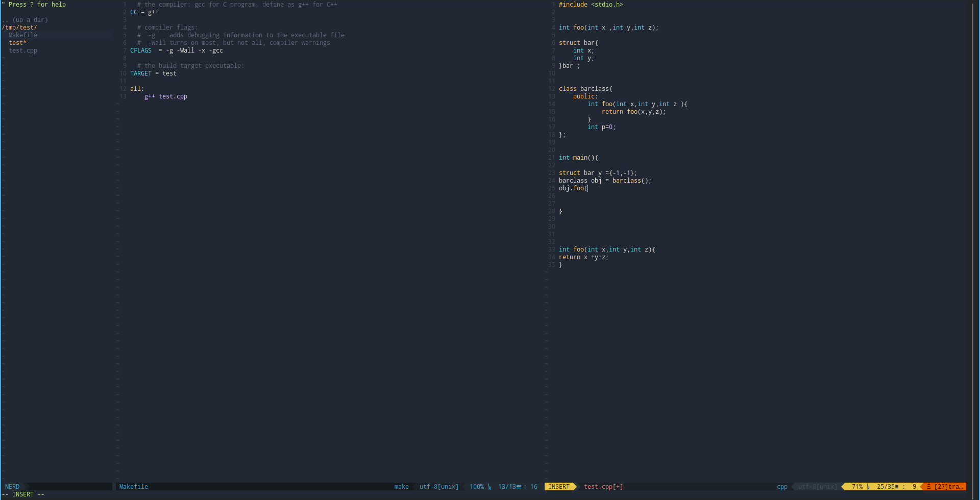Select the modified test.cpp[+] statusline label
Screen dimensions: 980x500
click(603, 486)
